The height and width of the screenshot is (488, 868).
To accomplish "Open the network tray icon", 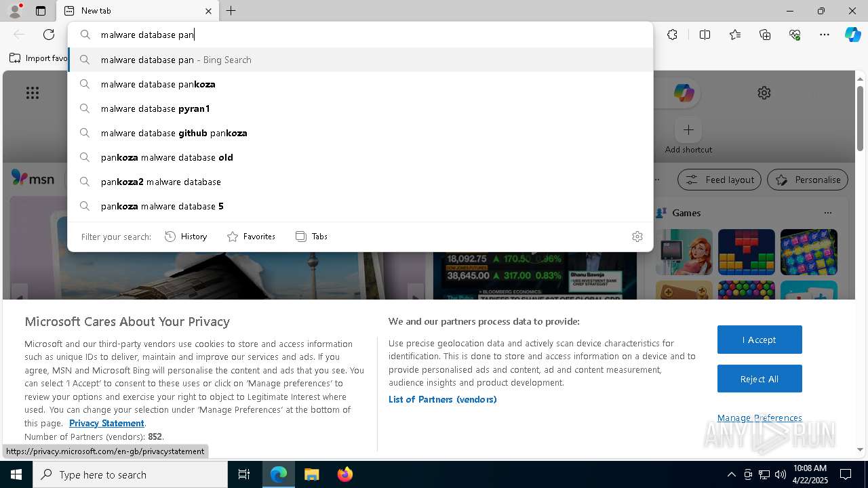I will click(764, 474).
